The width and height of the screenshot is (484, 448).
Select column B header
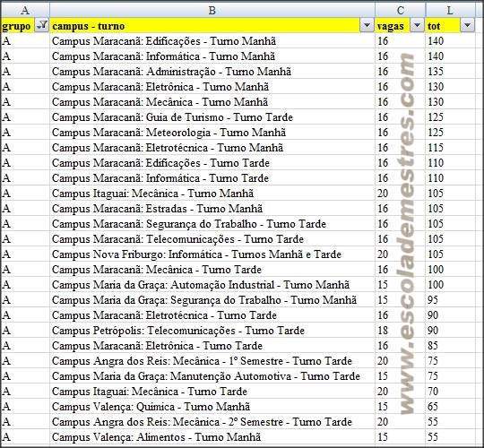212,10
